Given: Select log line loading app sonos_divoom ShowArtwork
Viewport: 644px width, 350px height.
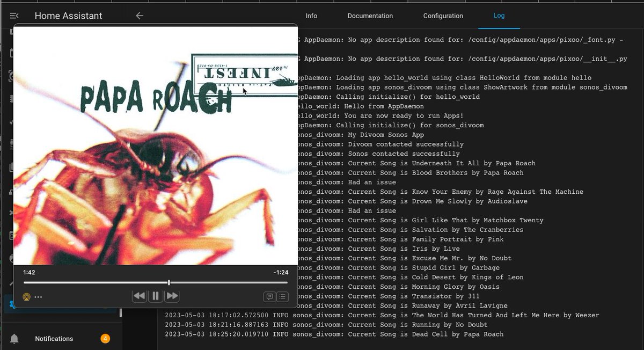Looking at the screenshot, I should (x=463, y=87).
